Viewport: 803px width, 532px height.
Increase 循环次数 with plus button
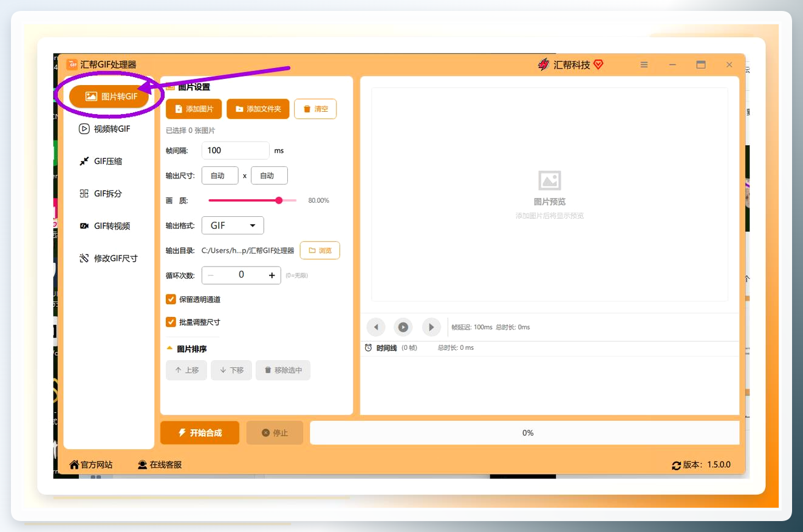click(x=272, y=275)
